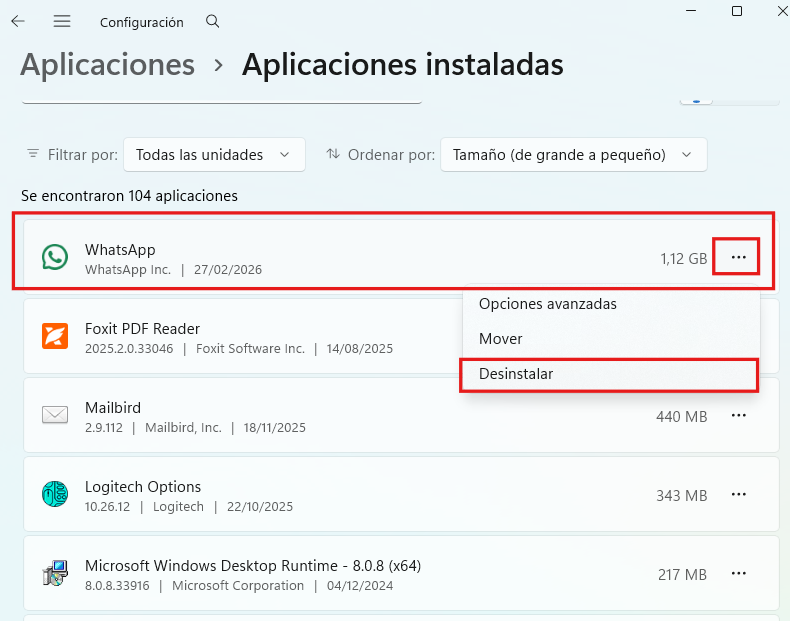Click the '217 MB' size value

[x=682, y=575]
